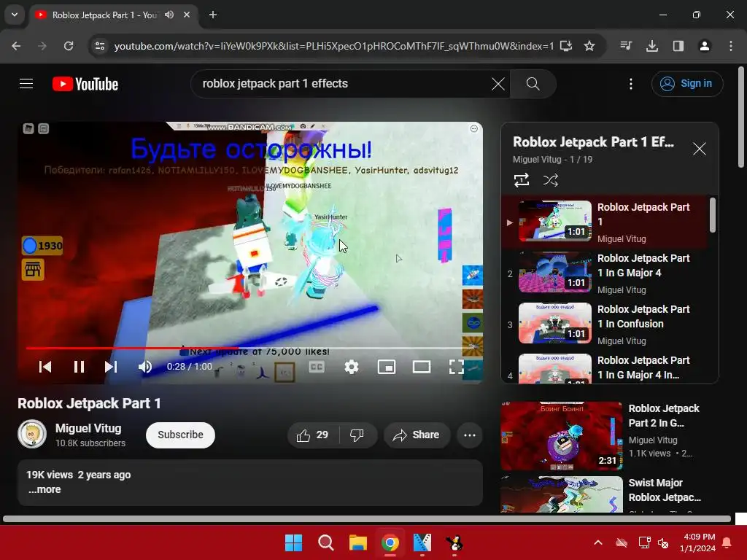747x560 pixels.
Task: Open a new browser tab
Action: point(213,15)
